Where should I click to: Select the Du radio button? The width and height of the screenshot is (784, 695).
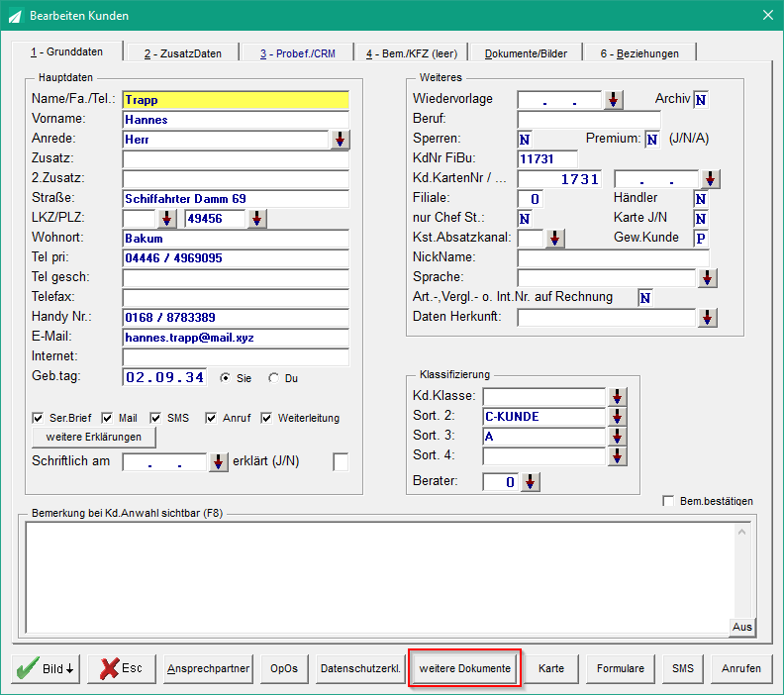(273, 378)
